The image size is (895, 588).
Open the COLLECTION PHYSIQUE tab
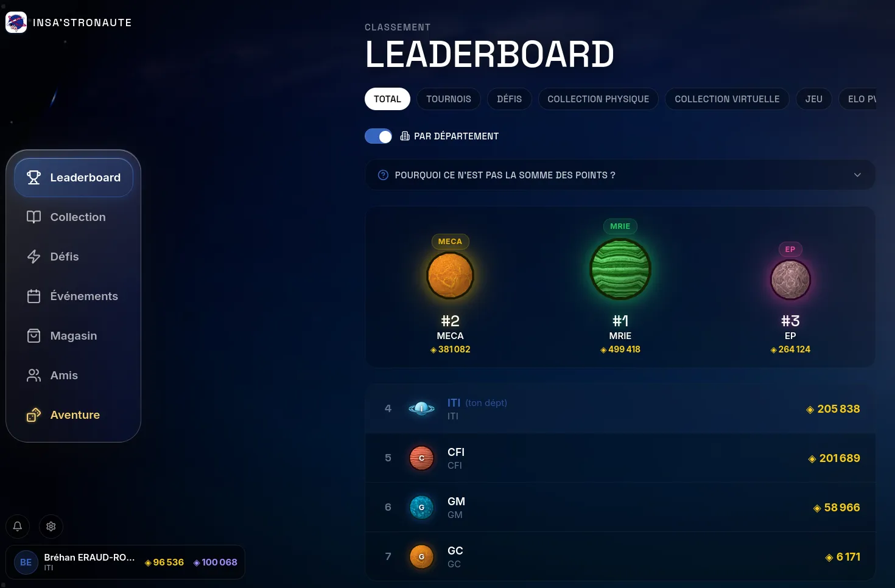pyautogui.click(x=598, y=99)
